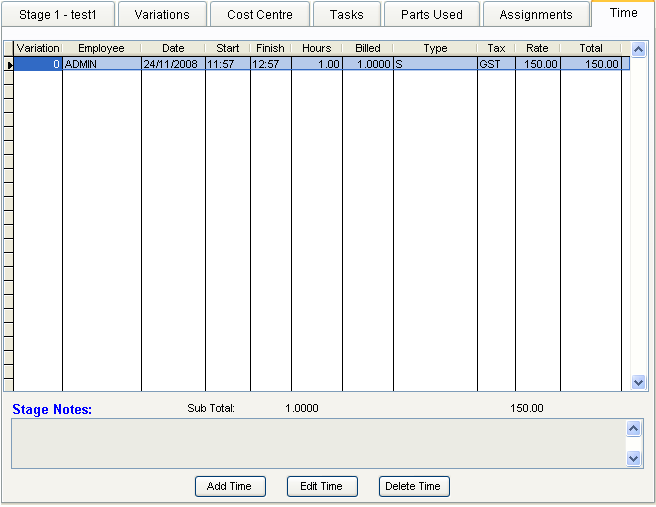656x507 pixels.
Task: Select the row indicator arrow for ADMIN entry
Action: click(9, 64)
